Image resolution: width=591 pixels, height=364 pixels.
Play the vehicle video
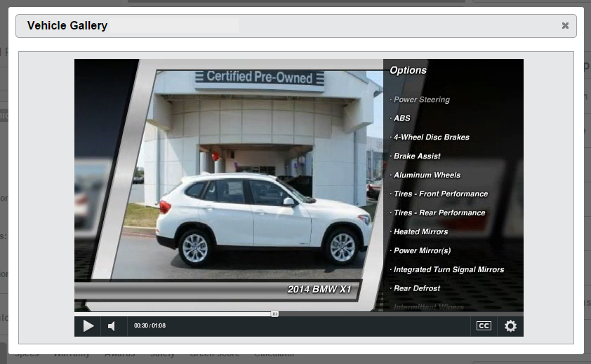88,326
